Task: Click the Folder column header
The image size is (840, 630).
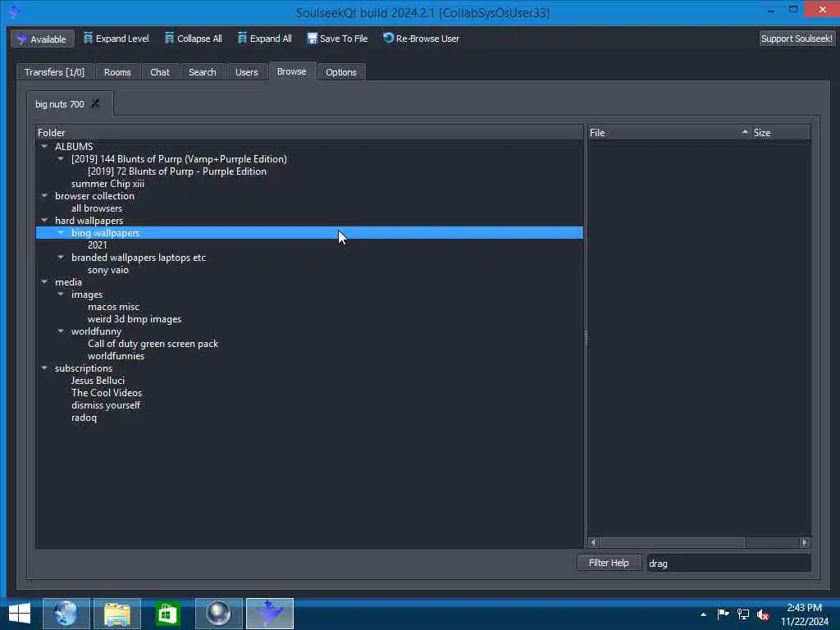Action: point(309,132)
